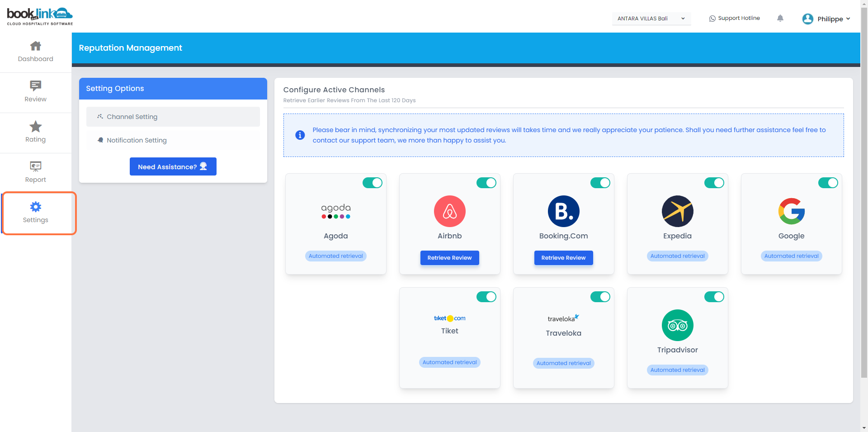Click the Tripadvisor owl logo
The width and height of the screenshot is (868, 432).
[678, 325]
